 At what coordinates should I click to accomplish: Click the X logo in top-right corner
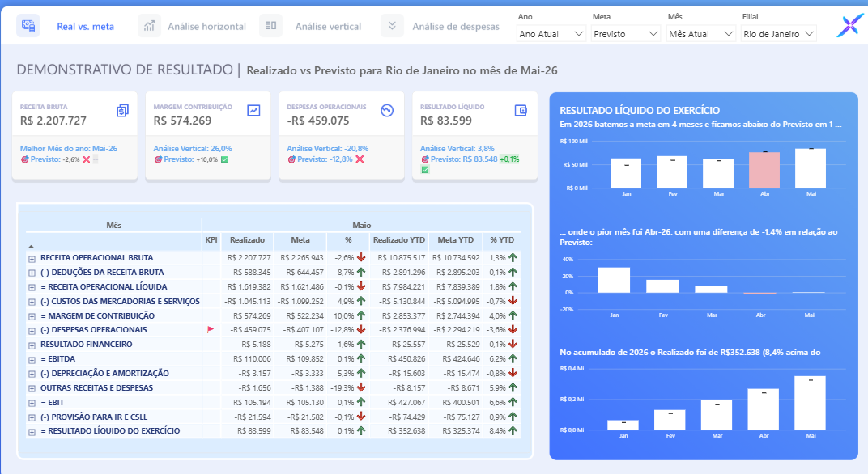[x=849, y=25]
